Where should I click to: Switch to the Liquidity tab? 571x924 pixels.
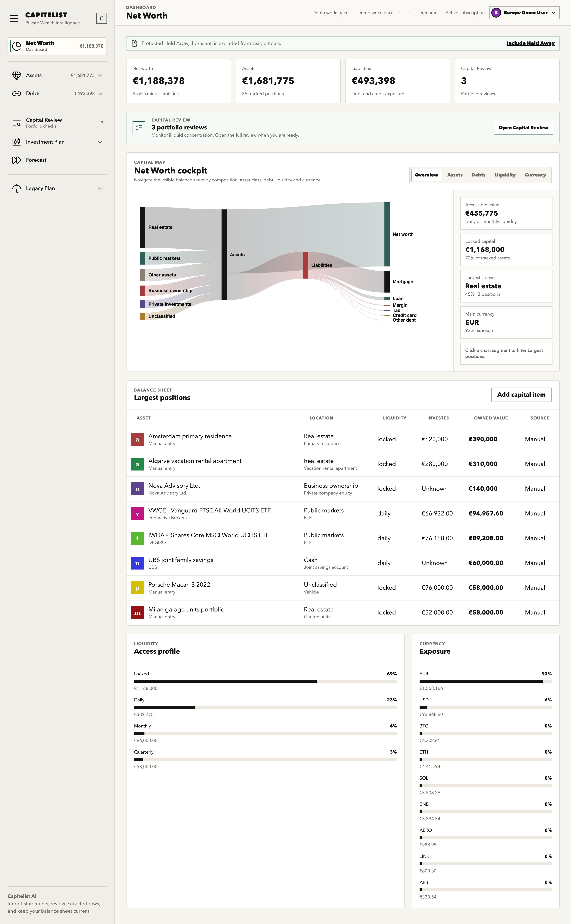(505, 175)
